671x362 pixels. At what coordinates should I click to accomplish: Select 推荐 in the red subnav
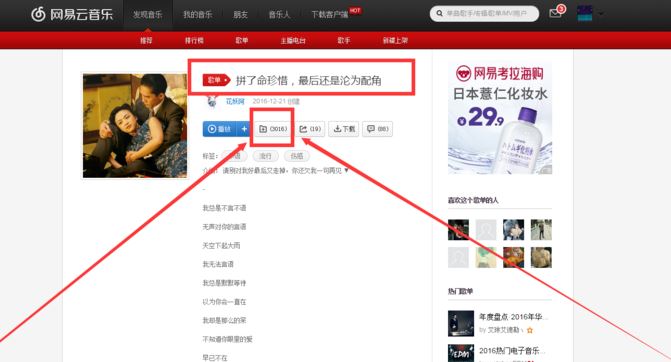coord(146,40)
